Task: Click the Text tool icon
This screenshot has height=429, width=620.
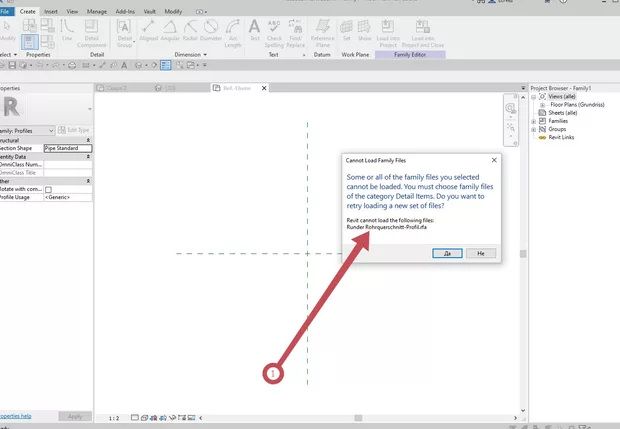Action: [255, 30]
